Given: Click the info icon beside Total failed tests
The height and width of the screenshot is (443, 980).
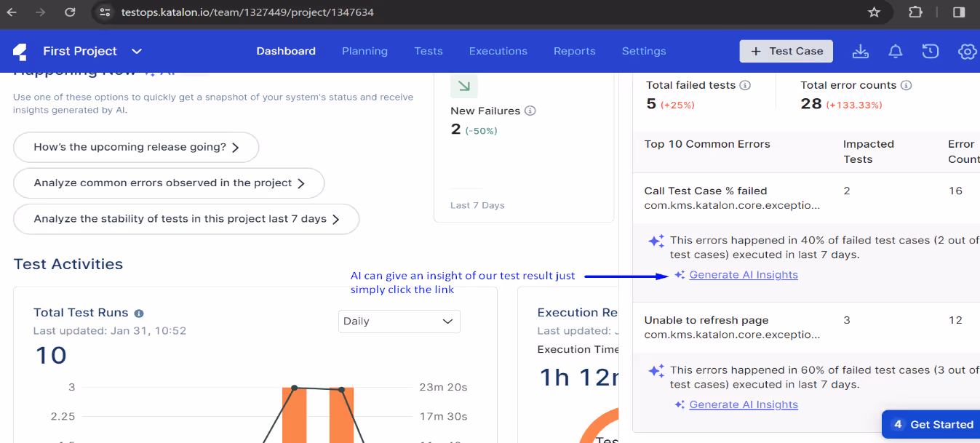Looking at the screenshot, I should tap(745, 85).
